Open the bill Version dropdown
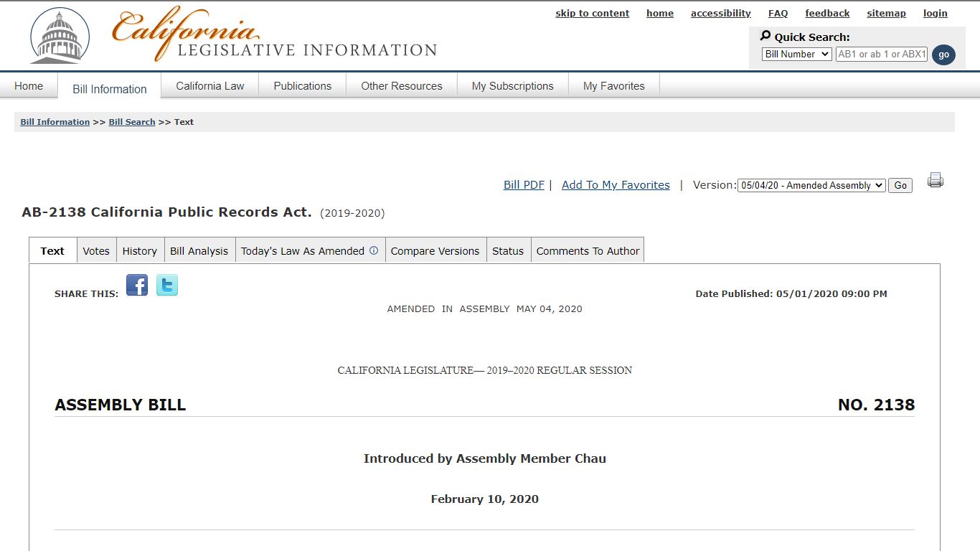The width and height of the screenshot is (980, 551). (811, 185)
